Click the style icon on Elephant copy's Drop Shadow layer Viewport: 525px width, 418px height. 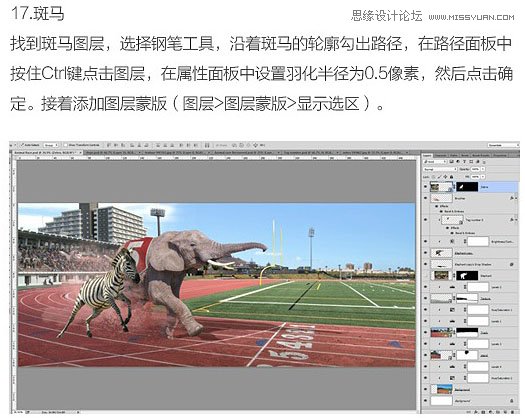click(x=512, y=264)
